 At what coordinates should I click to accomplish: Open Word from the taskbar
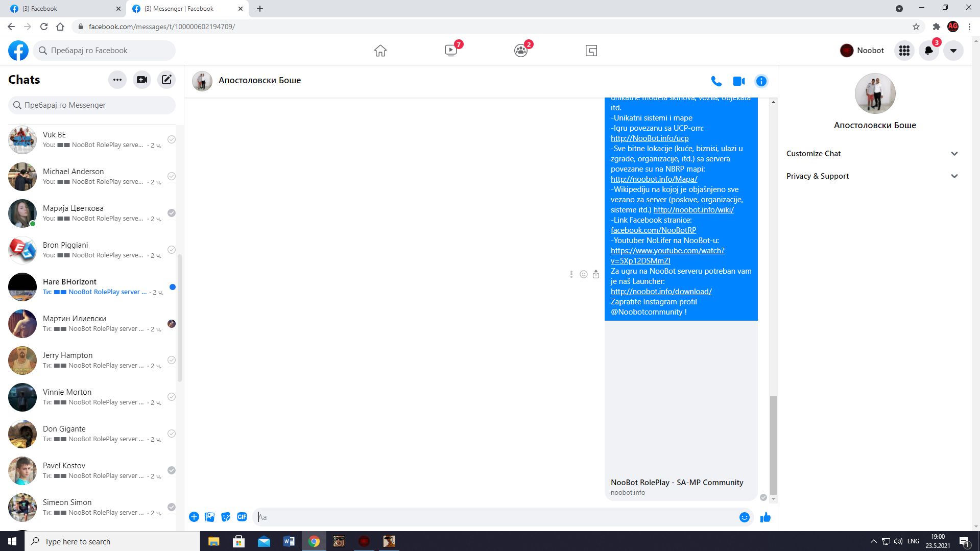tap(289, 541)
